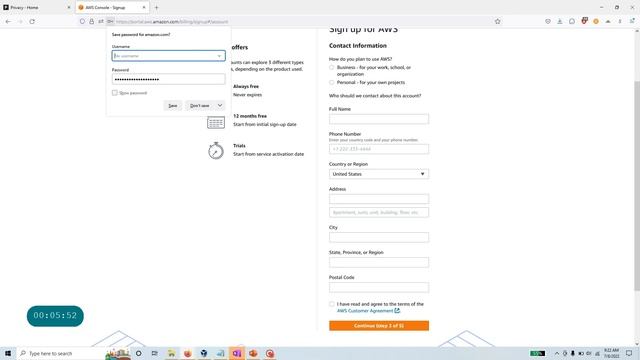
Task: Open the Windows Start menu
Action: pos(8,353)
